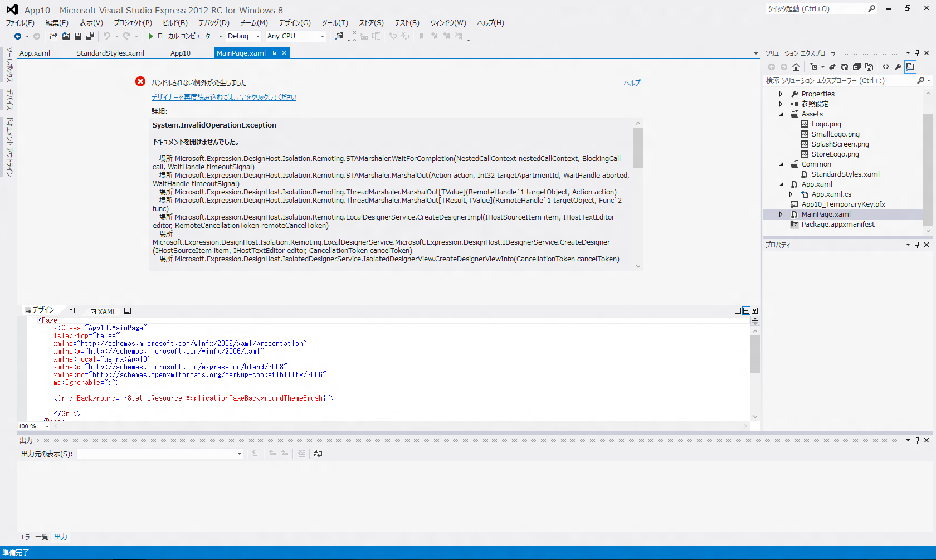Click the Find in Files toolbar icon
This screenshot has width=936, height=560.
click(339, 36)
